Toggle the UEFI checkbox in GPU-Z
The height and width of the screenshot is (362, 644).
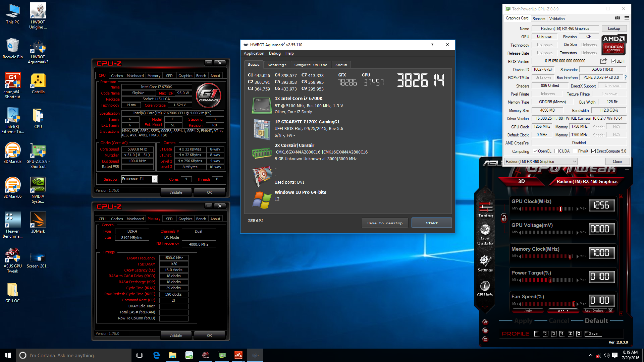pyautogui.click(x=613, y=61)
